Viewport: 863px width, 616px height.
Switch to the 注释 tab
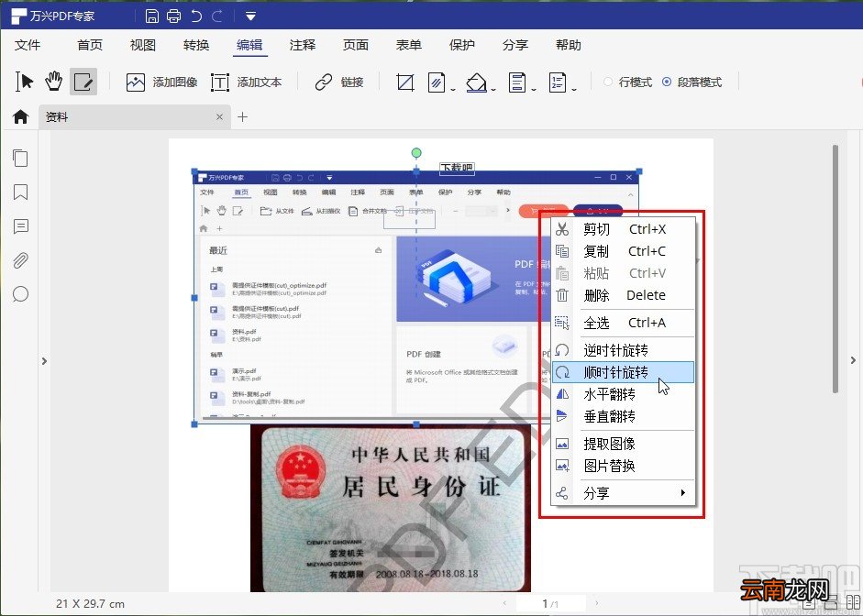click(x=302, y=45)
